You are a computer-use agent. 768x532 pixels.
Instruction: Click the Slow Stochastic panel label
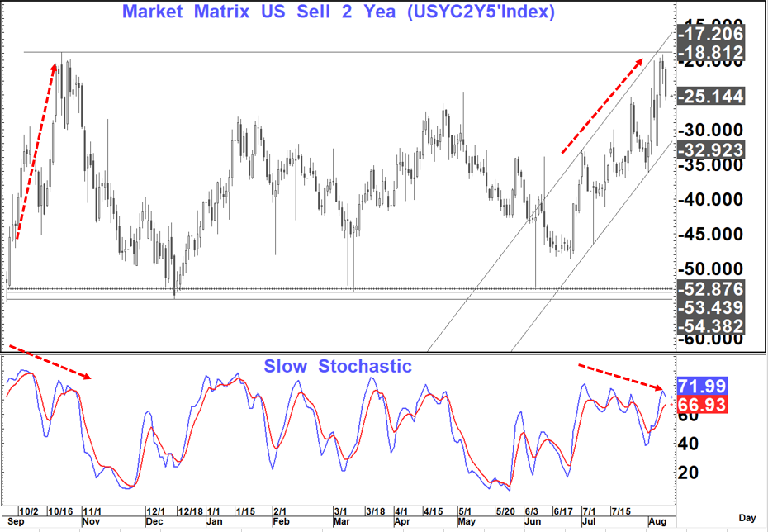coord(337,366)
